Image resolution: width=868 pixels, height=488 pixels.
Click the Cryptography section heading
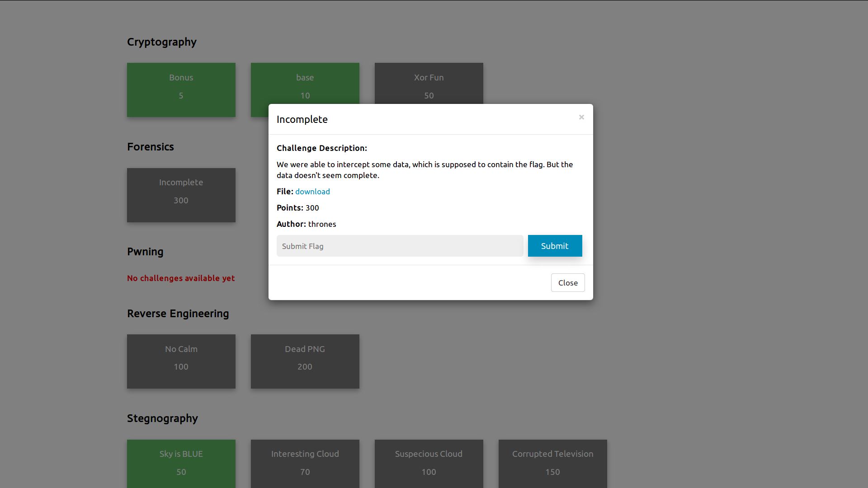[161, 42]
